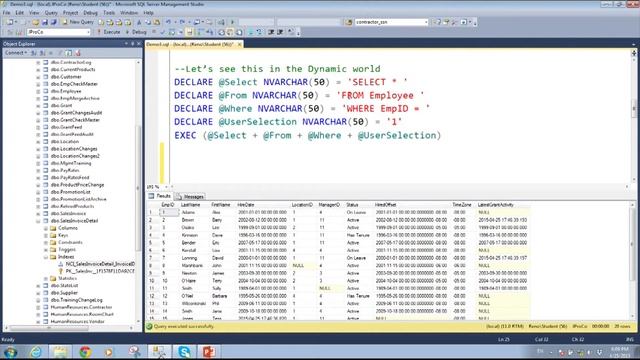Open the Help menu

[x=148, y=13]
